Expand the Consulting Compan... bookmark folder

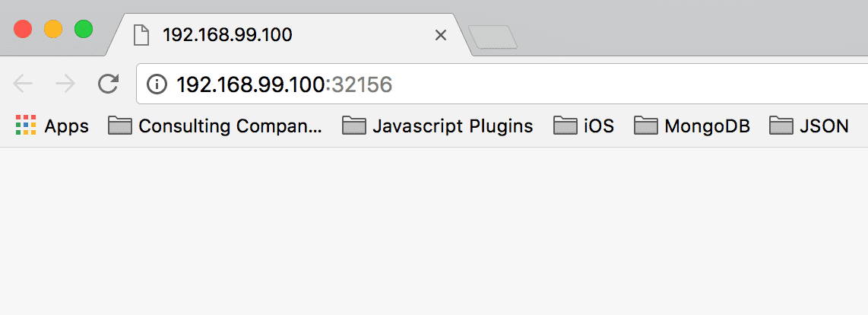(214, 126)
